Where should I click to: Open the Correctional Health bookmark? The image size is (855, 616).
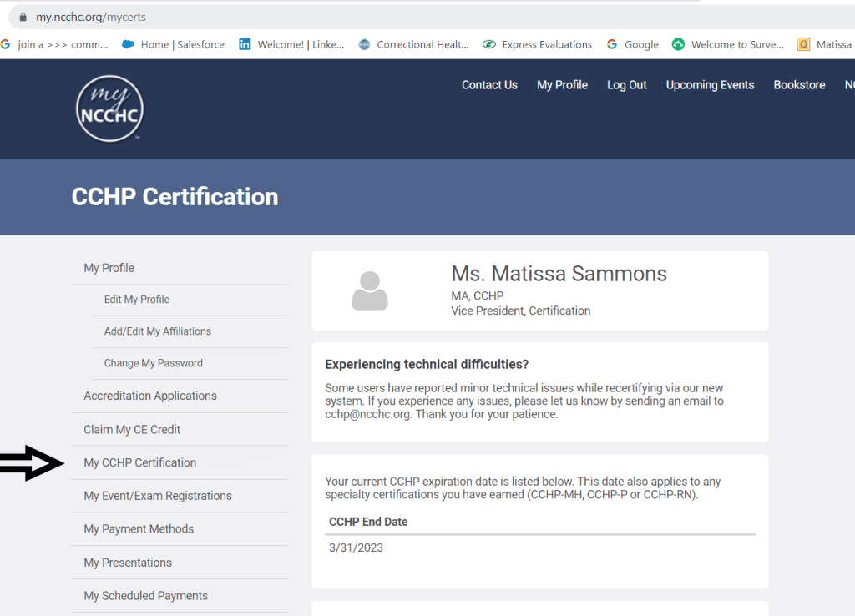coord(414,45)
